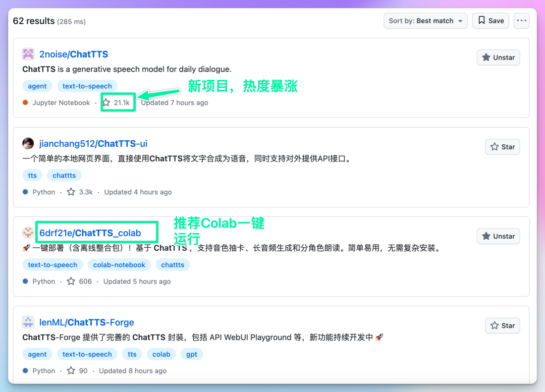Click the lenML/ChatTTS-Forge repository avatar
The width and height of the screenshot is (545, 392).
click(28, 322)
